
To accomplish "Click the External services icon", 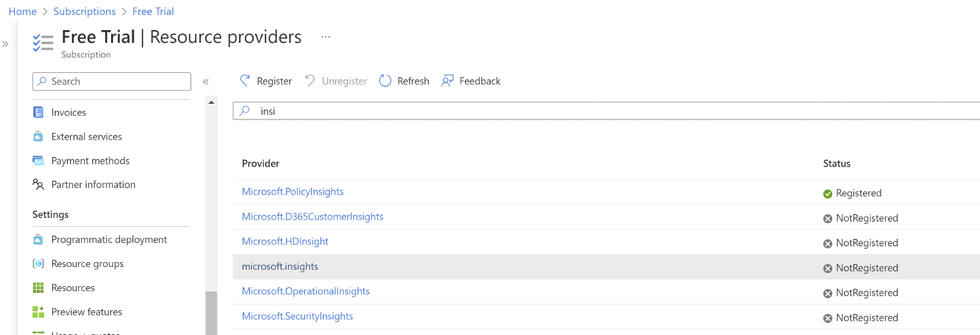I will click(39, 137).
